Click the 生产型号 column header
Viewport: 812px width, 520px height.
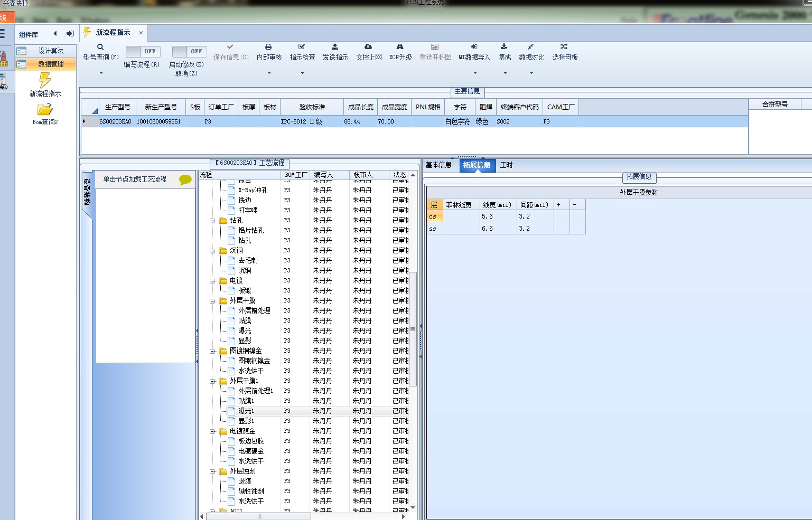click(117, 107)
